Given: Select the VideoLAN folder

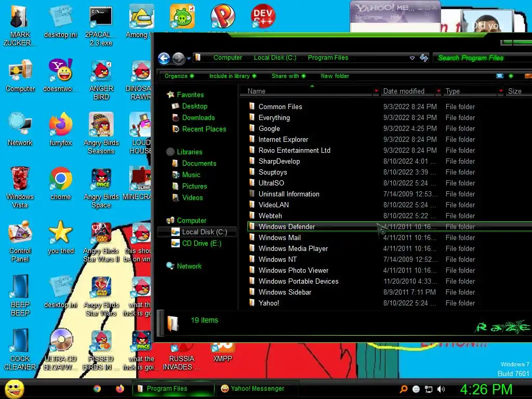Looking at the screenshot, I should click(x=274, y=205).
